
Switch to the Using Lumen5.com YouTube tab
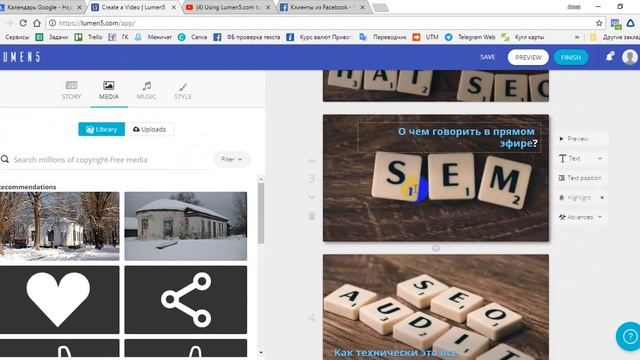(228, 7)
